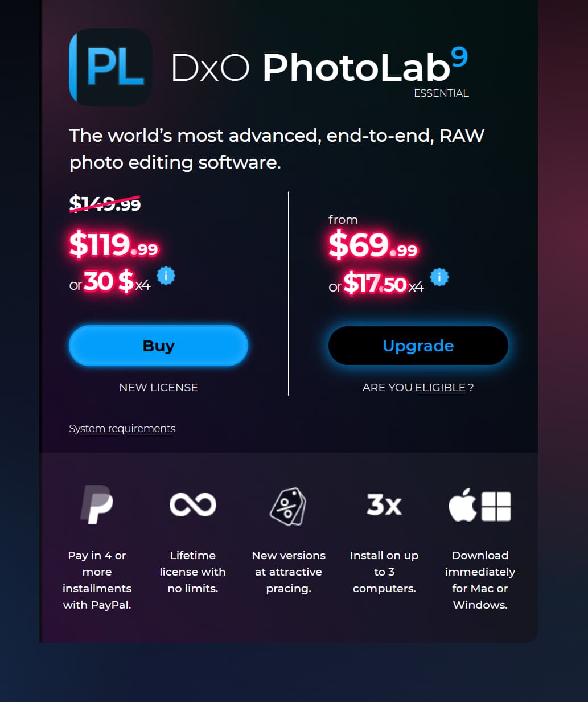Click the Download immediately for Mac text
Image resolution: width=588 pixels, height=702 pixels.
pos(480,580)
